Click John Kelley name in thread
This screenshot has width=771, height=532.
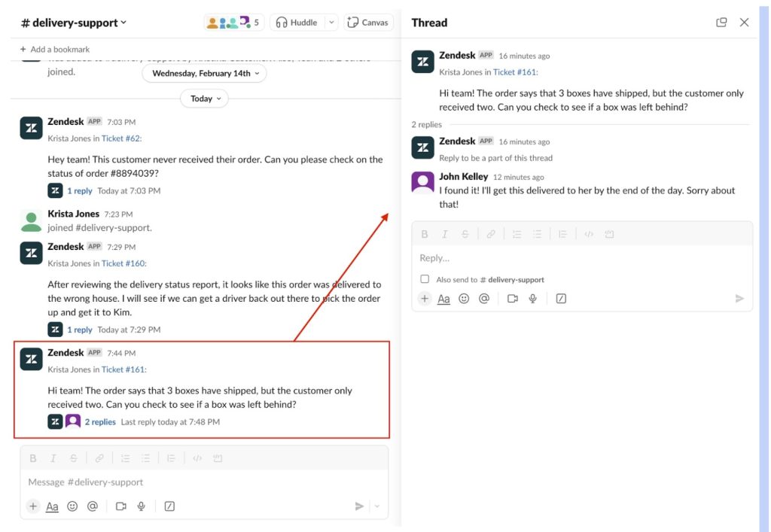pyautogui.click(x=463, y=176)
